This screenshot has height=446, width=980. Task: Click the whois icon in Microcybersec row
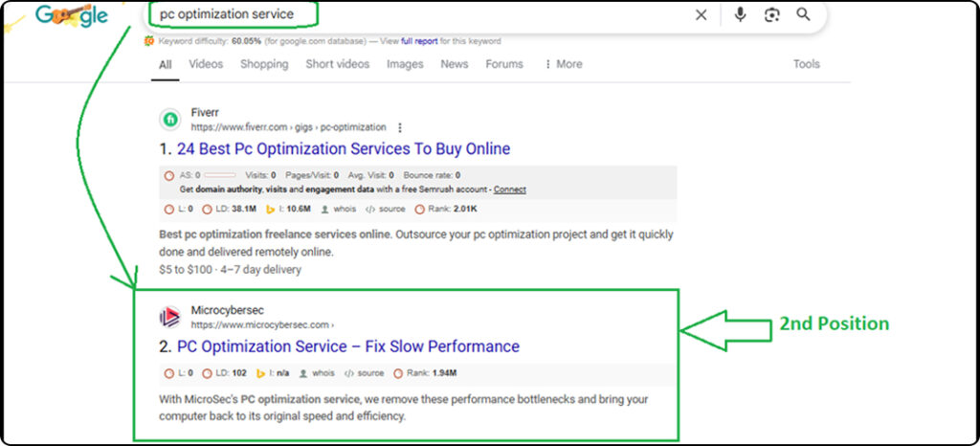click(303, 373)
